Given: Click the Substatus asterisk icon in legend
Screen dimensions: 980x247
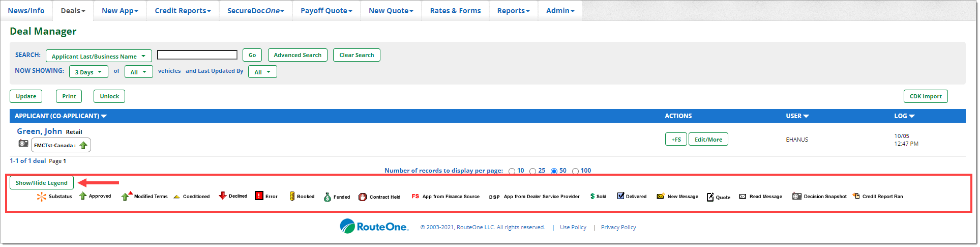Looking at the screenshot, I should (42, 197).
